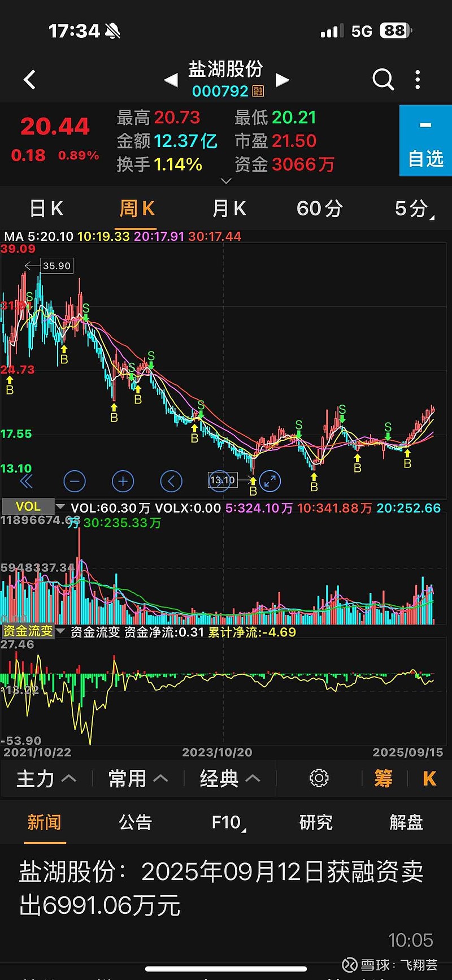
Task: Tap the 0.89% change percentage
Action: pos(79,155)
